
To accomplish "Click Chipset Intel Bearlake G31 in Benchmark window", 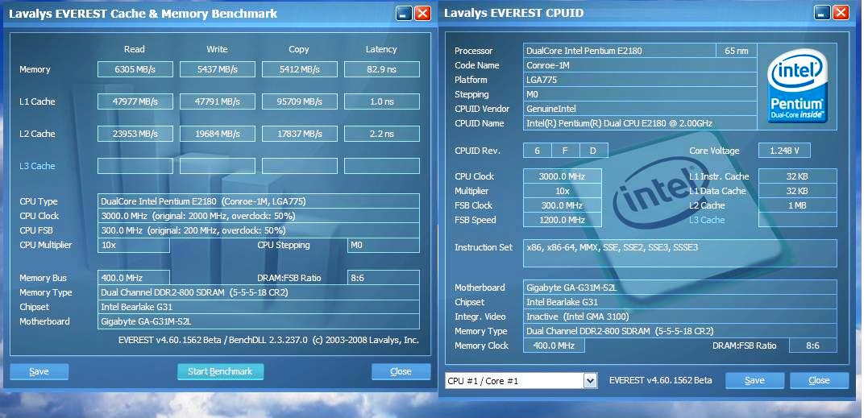I will (259, 307).
